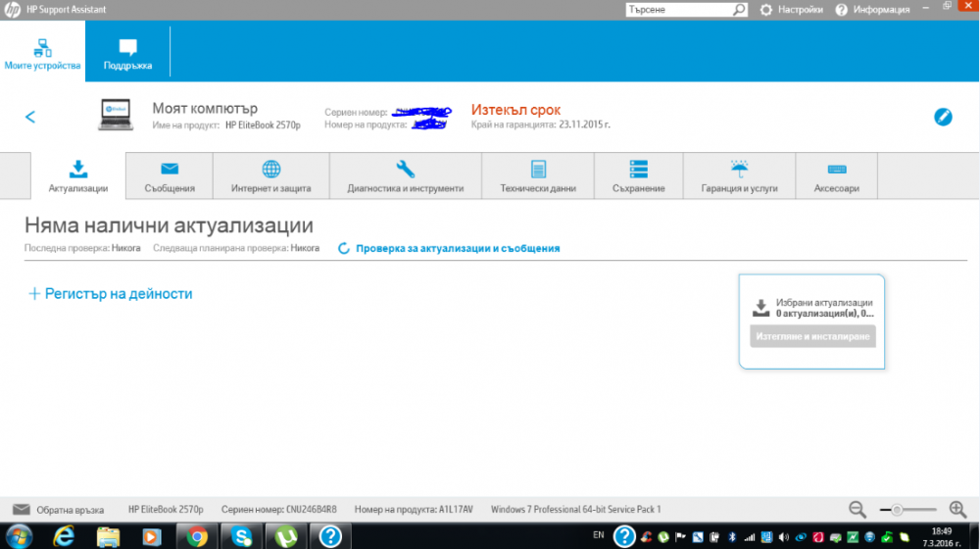Open the Интернет и защита tab
The image size is (980, 549).
[x=270, y=176]
